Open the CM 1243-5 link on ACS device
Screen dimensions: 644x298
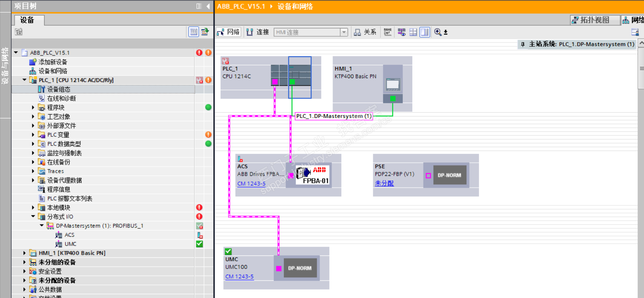pos(251,184)
